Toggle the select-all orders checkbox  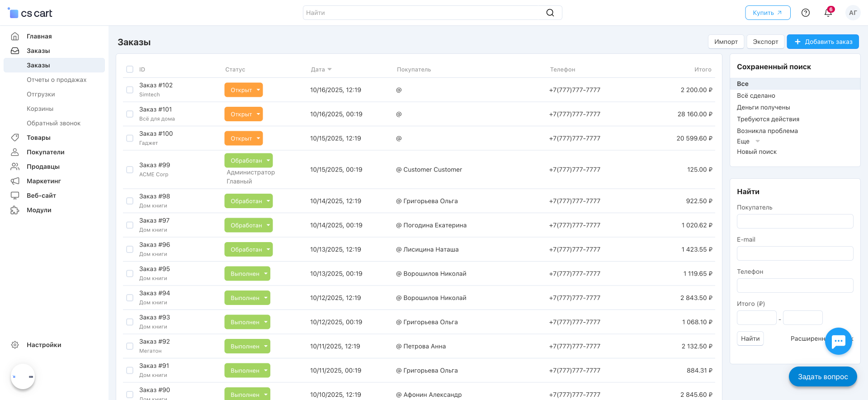[130, 69]
